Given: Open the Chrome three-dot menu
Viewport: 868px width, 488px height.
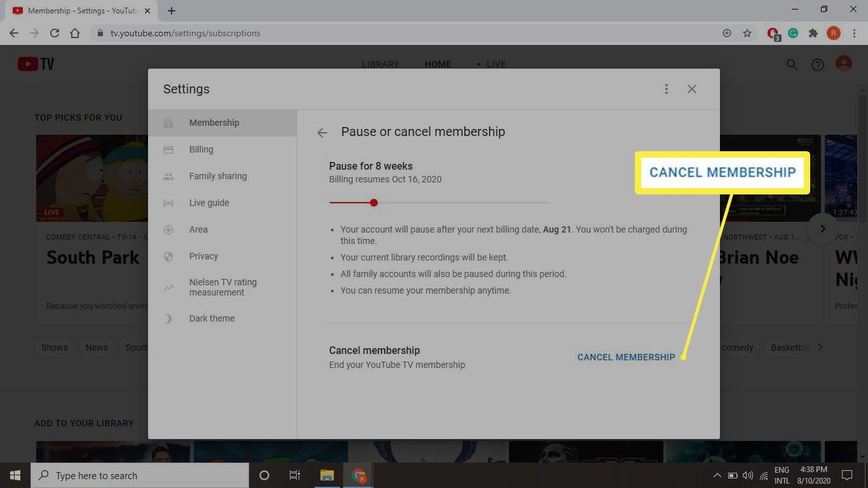Looking at the screenshot, I should tap(853, 33).
